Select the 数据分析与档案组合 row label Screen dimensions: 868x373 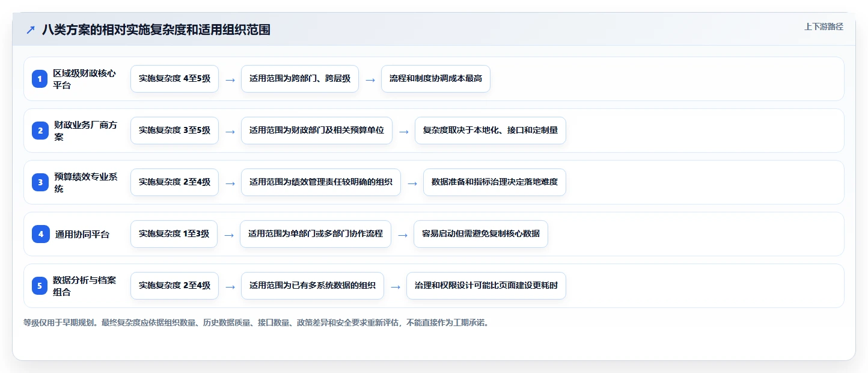pyautogui.click(x=84, y=286)
